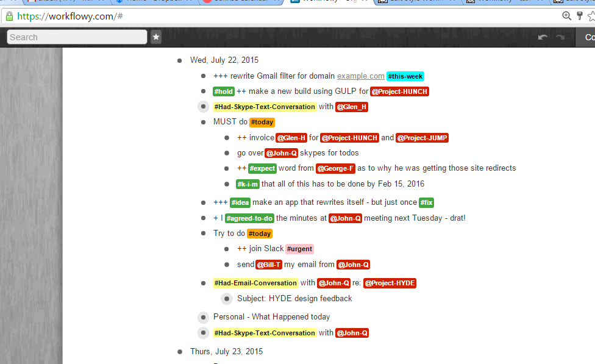Click @John-Q tag in the go over skypes item
This screenshot has width=595, height=364.
[281, 153]
